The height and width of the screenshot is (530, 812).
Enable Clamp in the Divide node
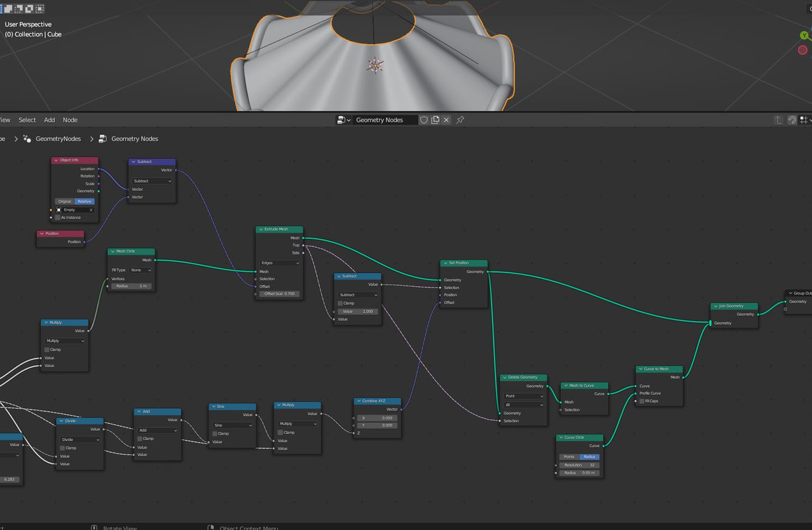62,448
